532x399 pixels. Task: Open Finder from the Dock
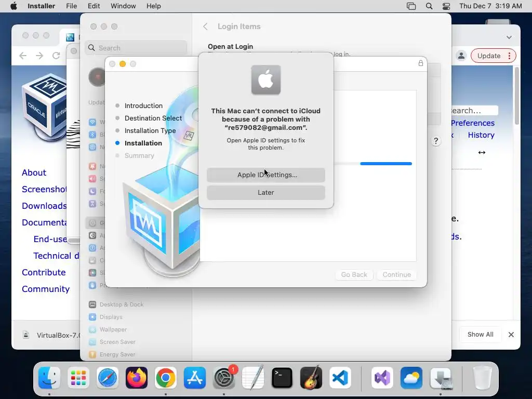click(49, 378)
